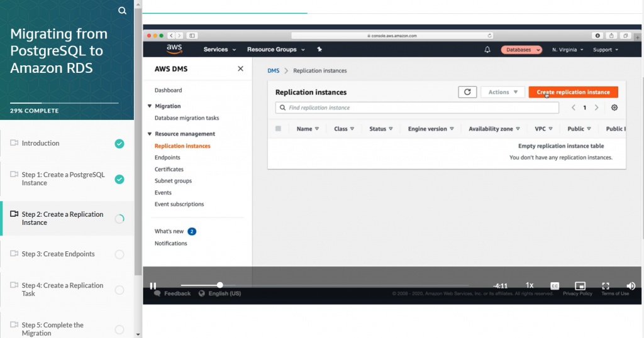
Task: Close the AWS DMS side panel
Action: (240, 68)
